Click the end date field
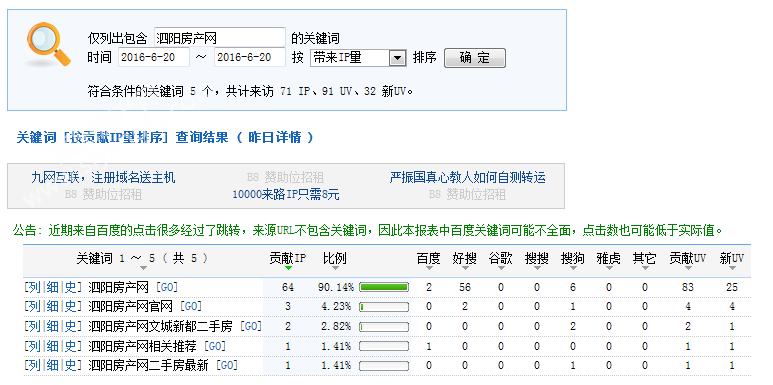773x385 pixels. pyautogui.click(x=250, y=57)
